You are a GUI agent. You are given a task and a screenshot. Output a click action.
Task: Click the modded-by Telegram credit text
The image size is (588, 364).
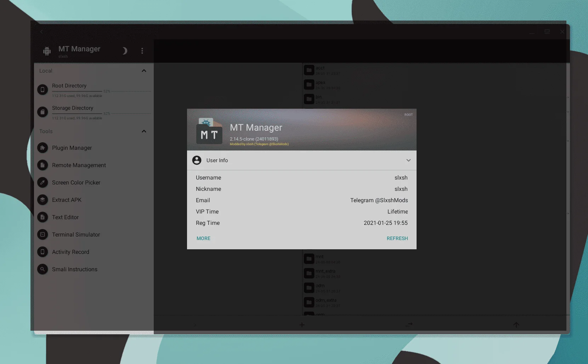click(x=259, y=144)
